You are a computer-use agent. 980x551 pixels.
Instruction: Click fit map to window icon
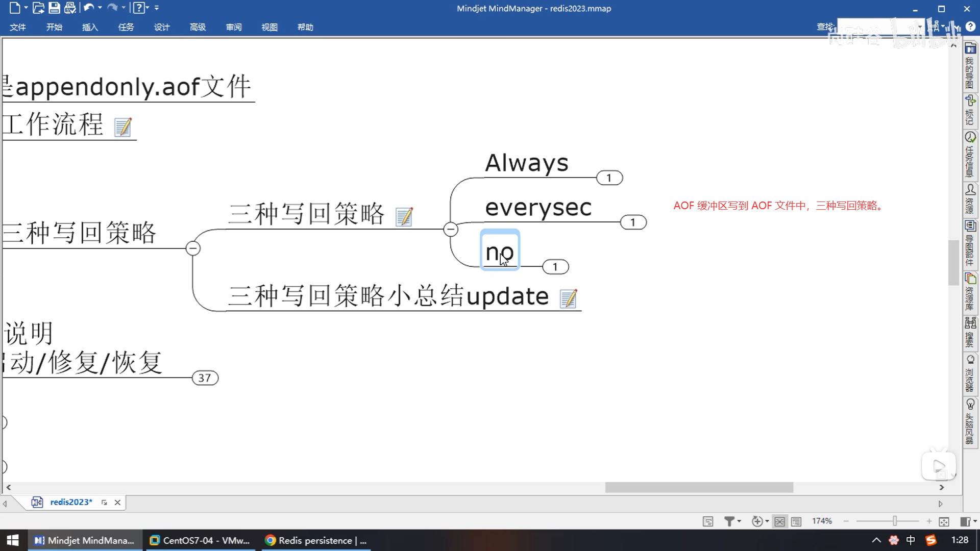944,521
